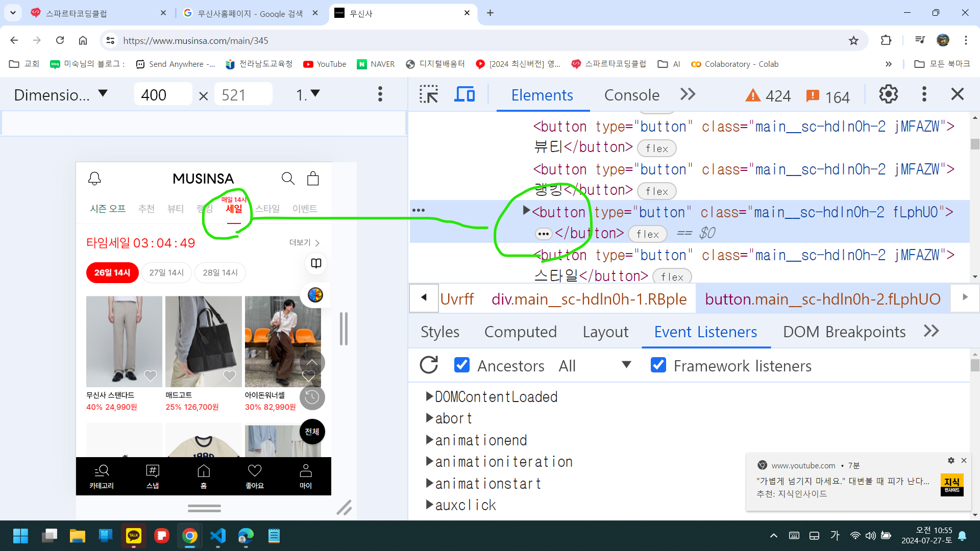
Task: Expand the animationstart listener group
Action: tap(429, 483)
